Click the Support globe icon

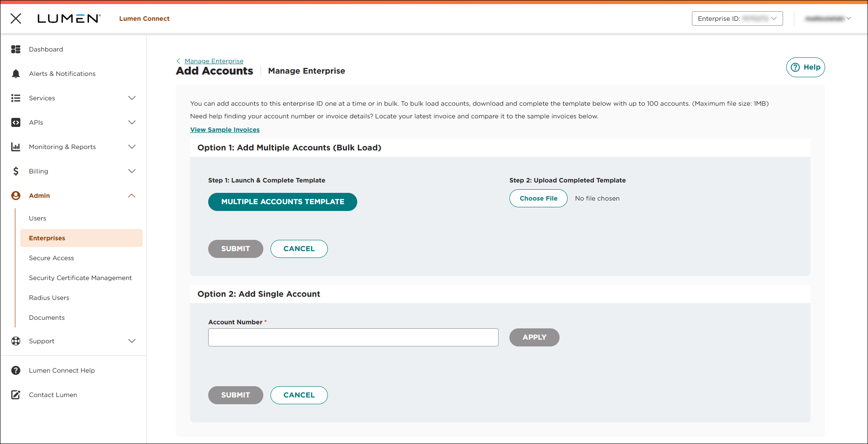[16, 341]
